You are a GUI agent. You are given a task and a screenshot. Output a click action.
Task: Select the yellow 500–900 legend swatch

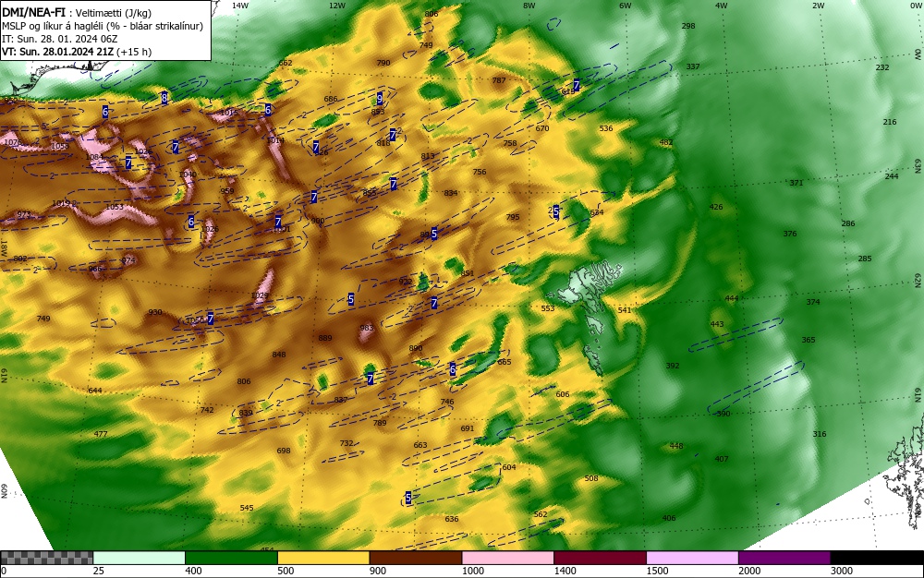tap(323, 558)
